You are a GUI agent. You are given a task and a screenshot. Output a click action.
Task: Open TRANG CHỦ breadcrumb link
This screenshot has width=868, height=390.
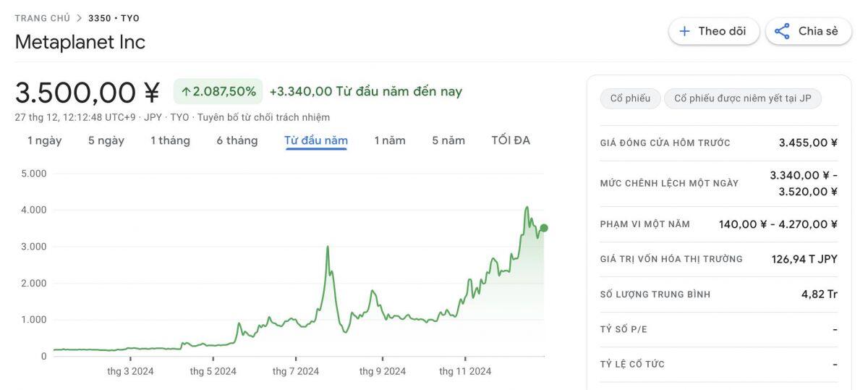42,18
